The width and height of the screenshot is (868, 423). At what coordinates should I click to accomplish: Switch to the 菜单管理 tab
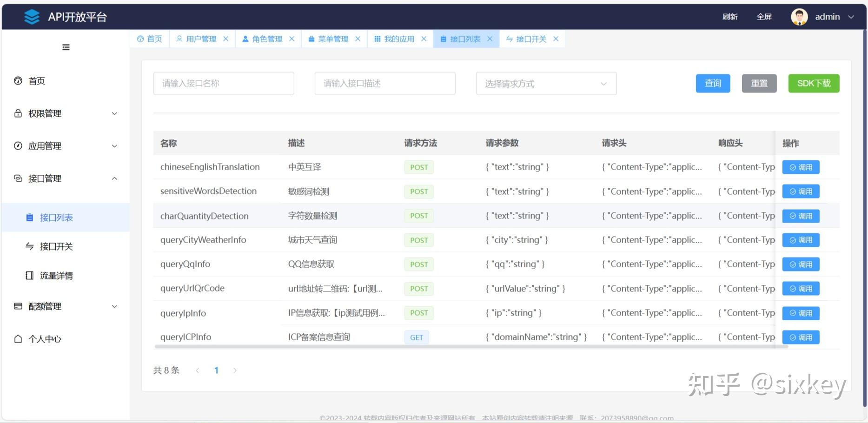click(332, 39)
